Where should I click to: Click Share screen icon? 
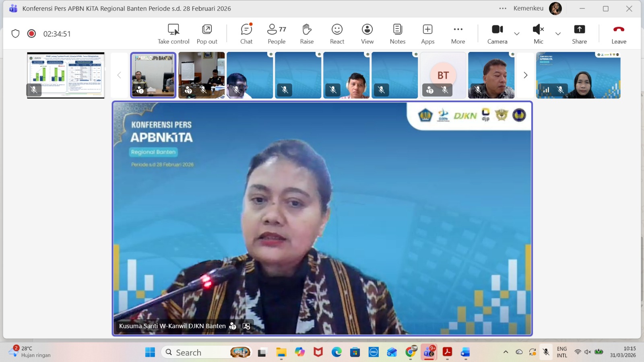click(x=579, y=34)
